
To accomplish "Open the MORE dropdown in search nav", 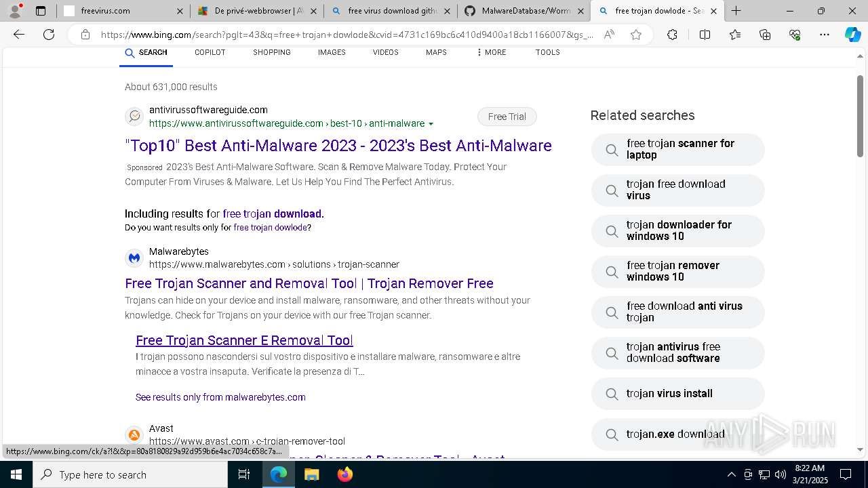I will (492, 52).
